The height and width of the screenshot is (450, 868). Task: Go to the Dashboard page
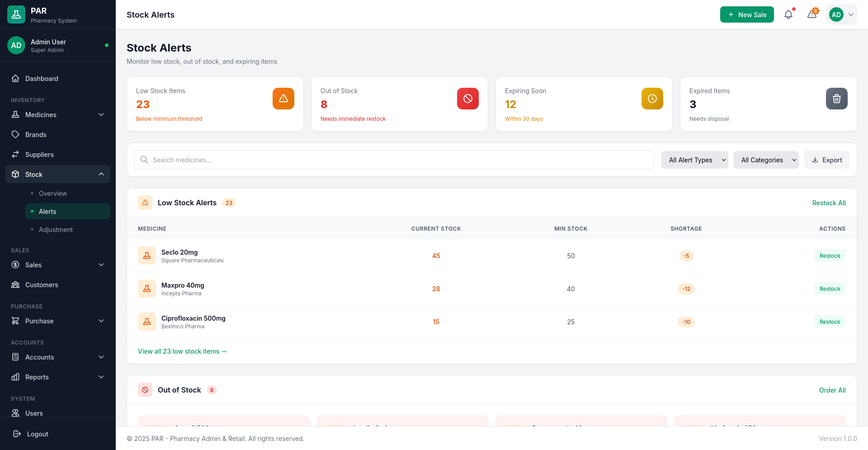click(x=42, y=79)
